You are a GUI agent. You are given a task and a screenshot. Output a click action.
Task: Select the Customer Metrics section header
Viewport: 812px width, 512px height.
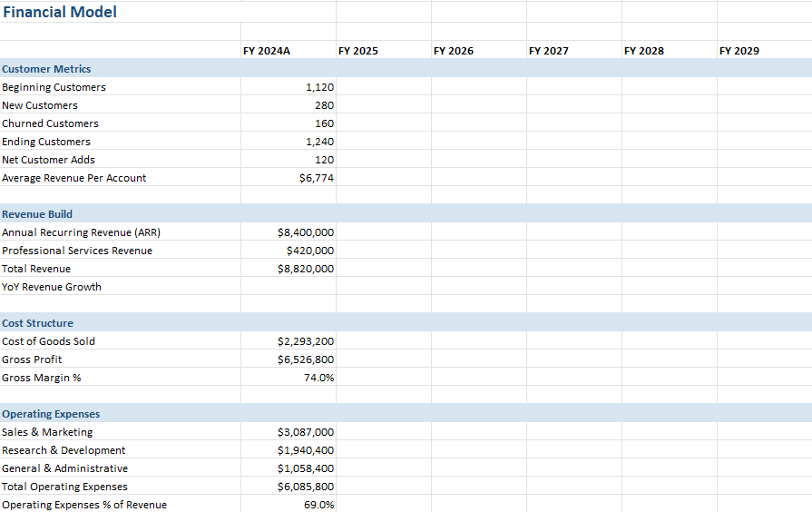point(46,69)
